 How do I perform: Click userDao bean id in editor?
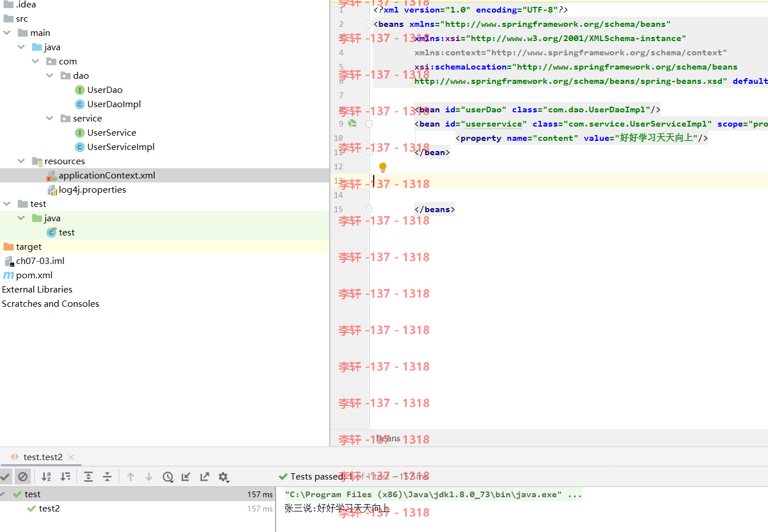484,109
